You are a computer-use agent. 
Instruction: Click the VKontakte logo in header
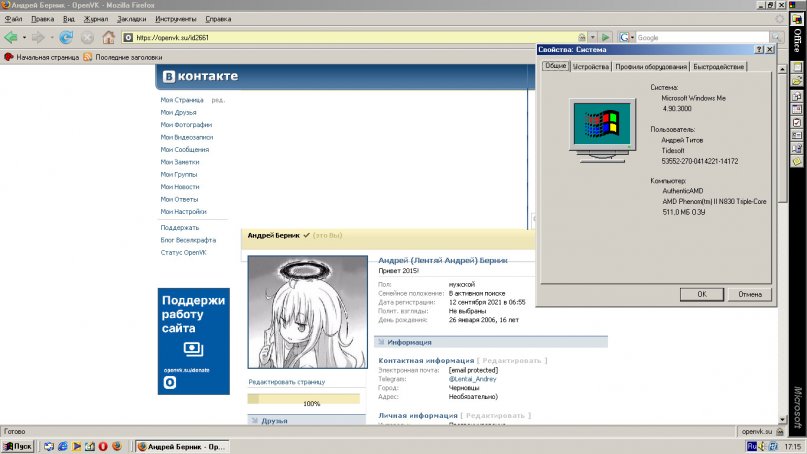click(201, 77)
